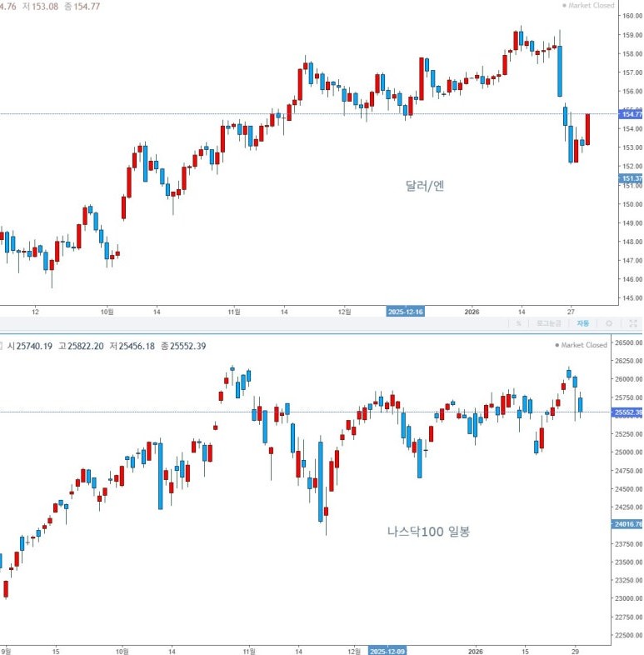Click the 2025-12-16 date marker
The height and width of the screenshot is (655, 644).
407,311
